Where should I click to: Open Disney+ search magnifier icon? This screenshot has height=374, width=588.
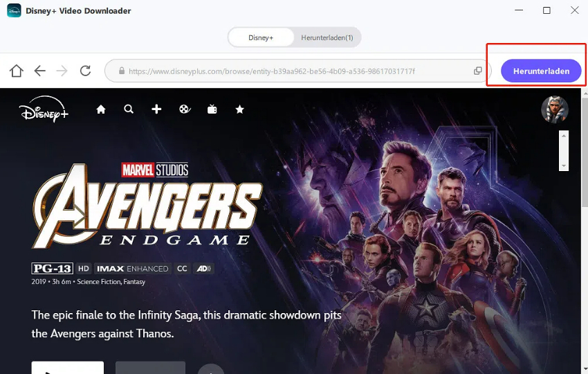tap(129, 109)
